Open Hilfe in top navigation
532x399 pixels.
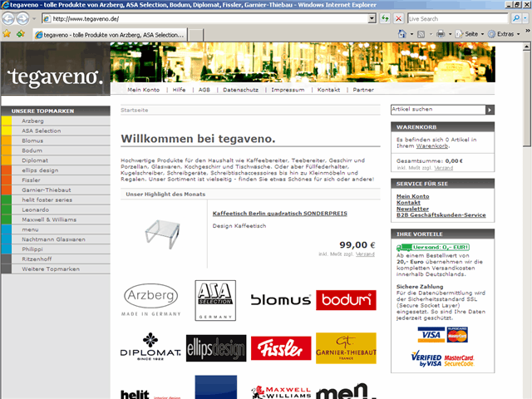(x=180, y=90)
